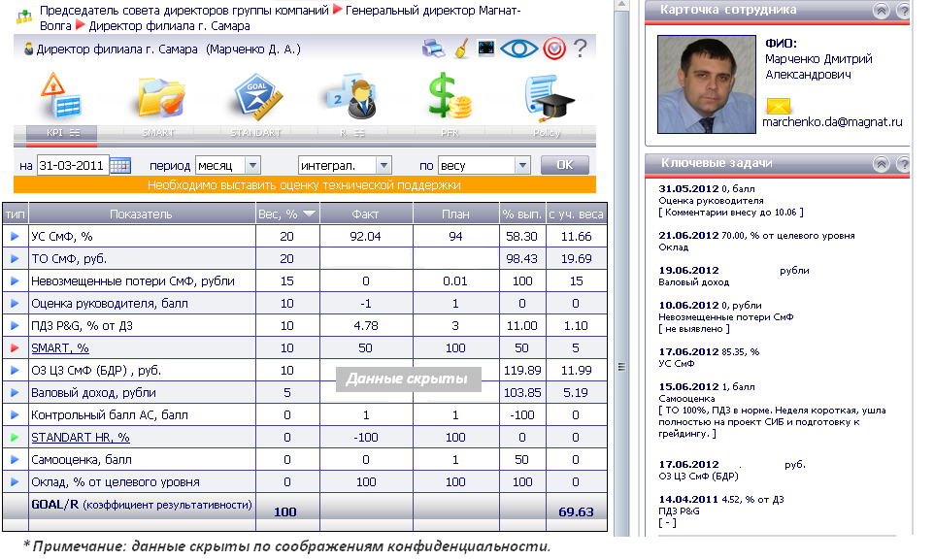
Task: Click the panel splitter handle
Action: (621, 367)
